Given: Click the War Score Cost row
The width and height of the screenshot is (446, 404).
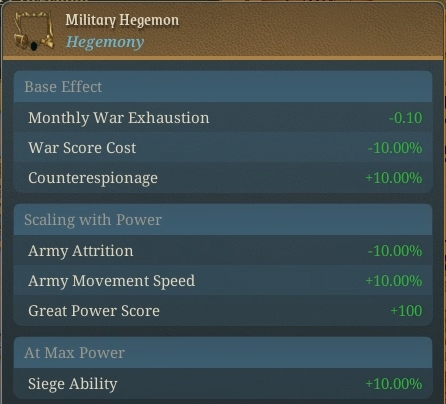Looking at the screenshot, I should [x=223, y=147].
